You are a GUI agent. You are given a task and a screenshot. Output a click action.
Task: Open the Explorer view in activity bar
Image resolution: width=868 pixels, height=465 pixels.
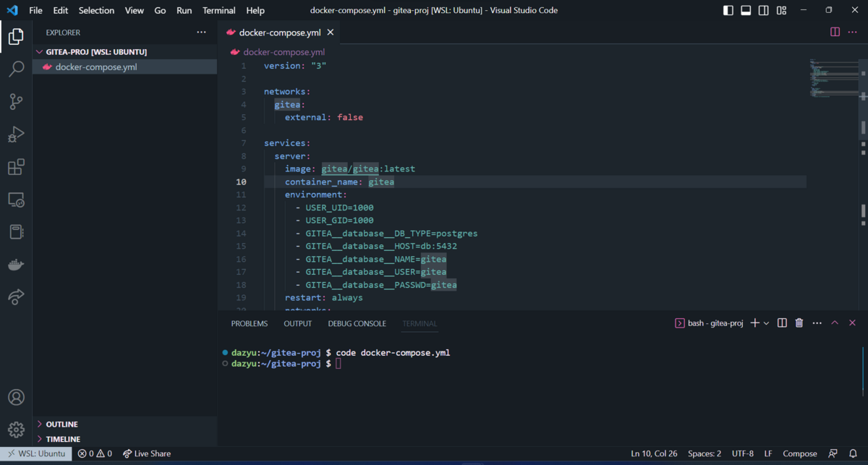[16, 37]
